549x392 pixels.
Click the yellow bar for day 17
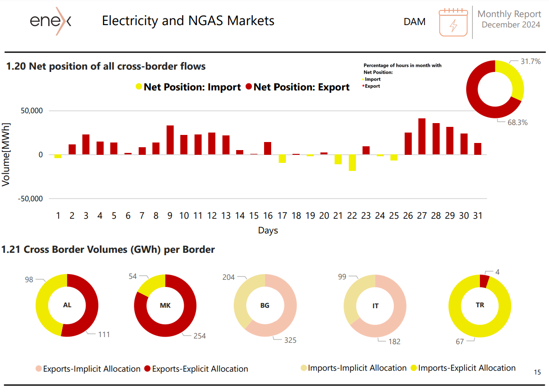(x=282, y=159)
